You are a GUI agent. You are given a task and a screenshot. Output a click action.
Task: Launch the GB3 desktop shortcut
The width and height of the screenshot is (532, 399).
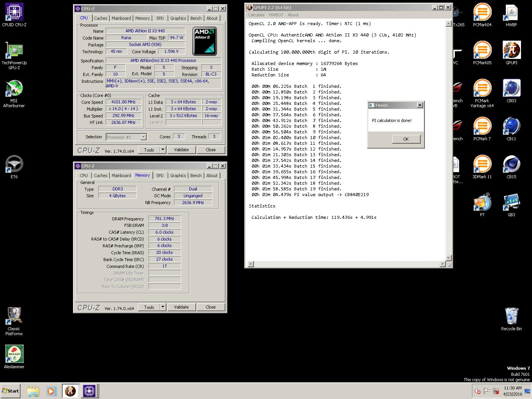(x=511, y=205)
